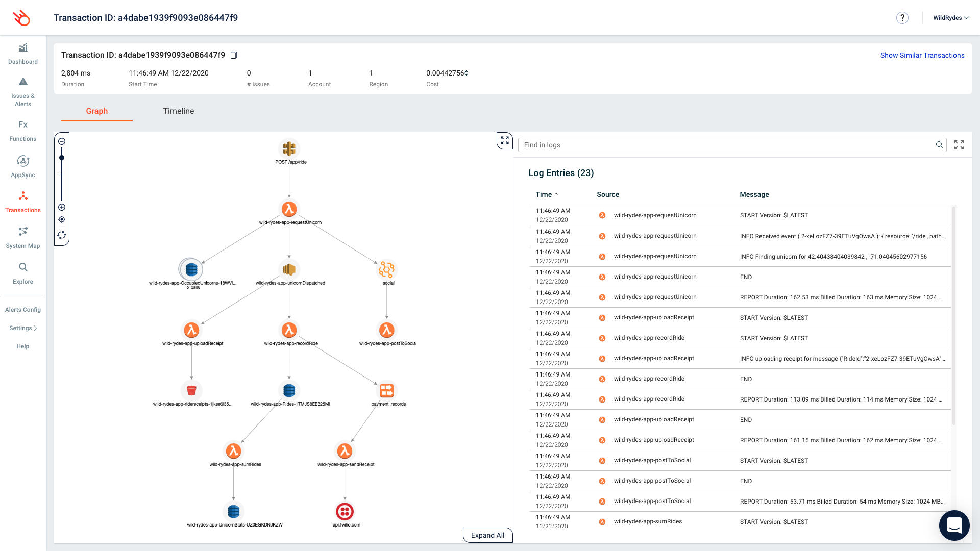Open Alerts Config

(x=23, y=310)
